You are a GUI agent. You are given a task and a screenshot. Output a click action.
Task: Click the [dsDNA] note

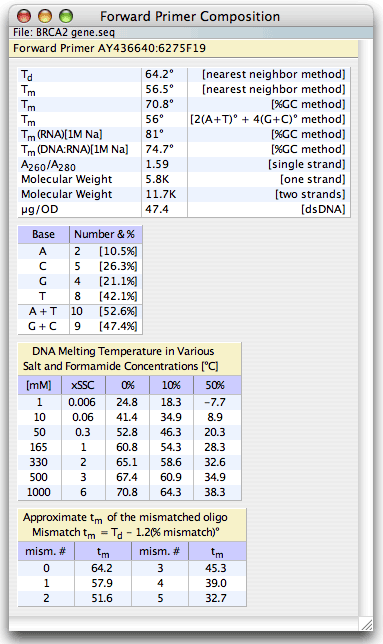323,209
